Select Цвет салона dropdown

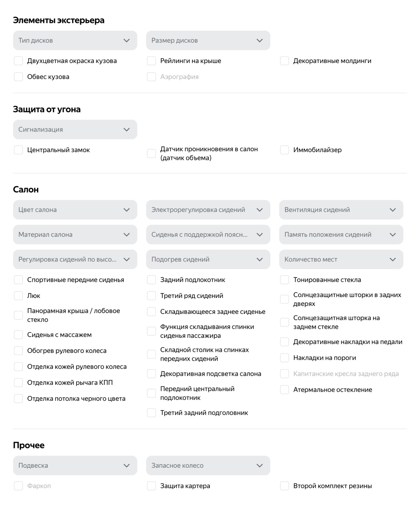pos(75,210)
